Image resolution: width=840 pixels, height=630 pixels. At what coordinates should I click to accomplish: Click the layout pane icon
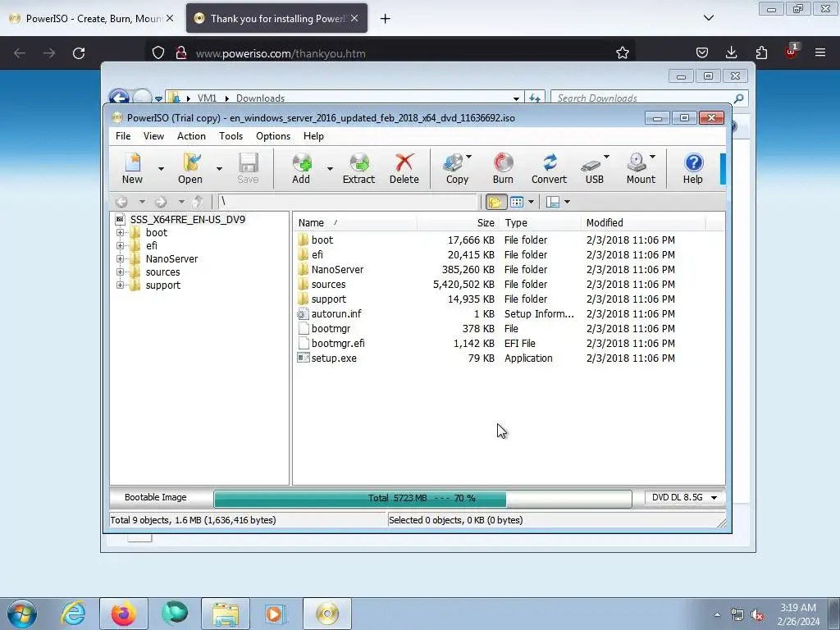tap(553, 202)
